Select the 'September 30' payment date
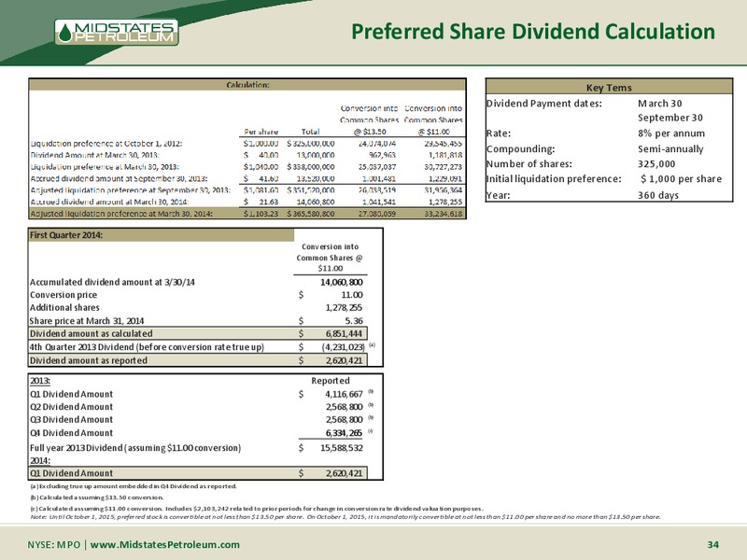This screenshot has width=747, height=560. 670,118
